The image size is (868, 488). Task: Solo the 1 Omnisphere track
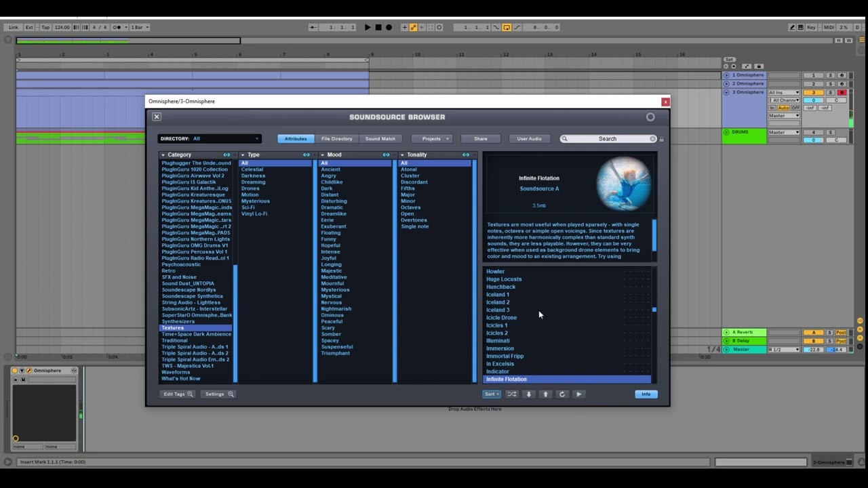830,75
